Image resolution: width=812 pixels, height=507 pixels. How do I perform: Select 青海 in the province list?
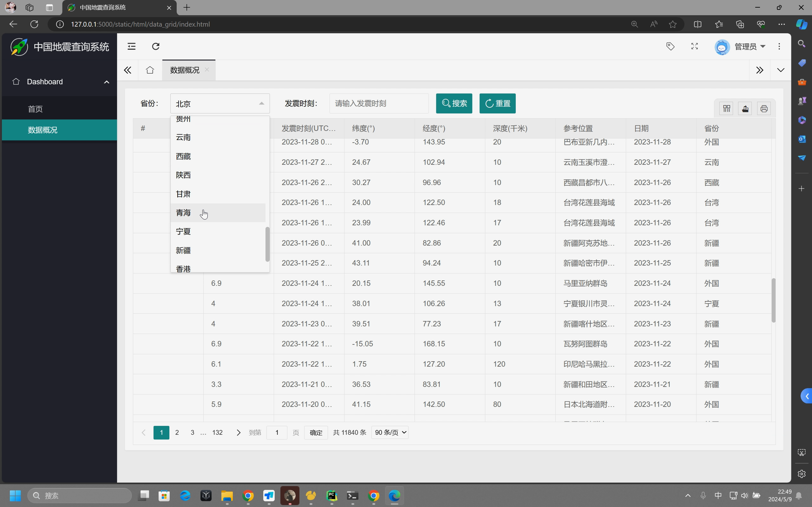pos(184,213)
